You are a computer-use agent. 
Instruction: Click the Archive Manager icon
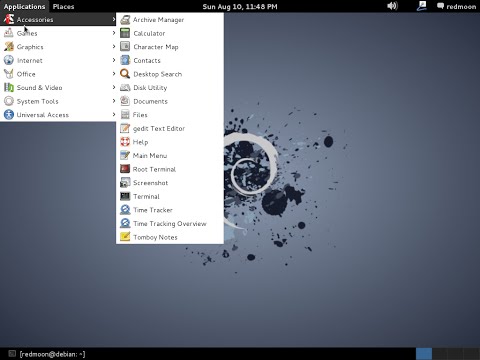pos(125,20)
